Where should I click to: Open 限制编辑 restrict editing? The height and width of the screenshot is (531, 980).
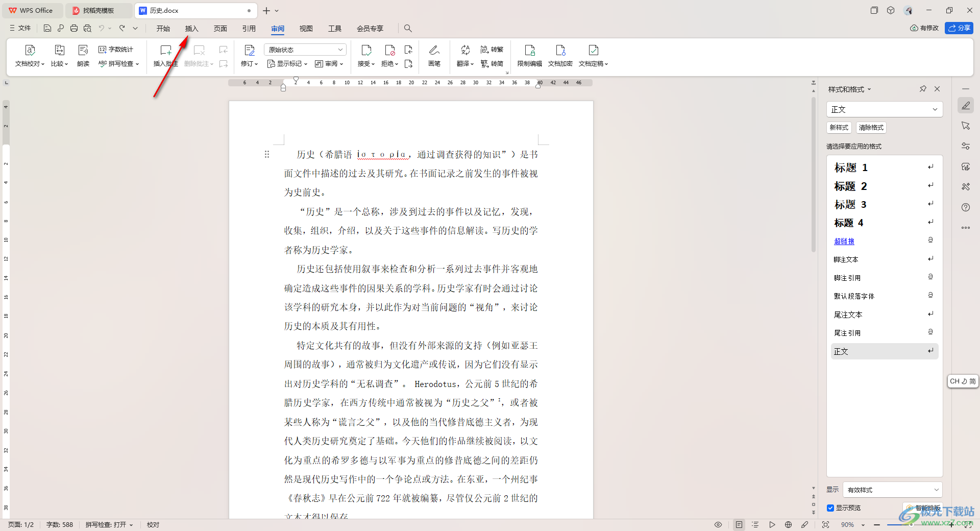(530, 56)
